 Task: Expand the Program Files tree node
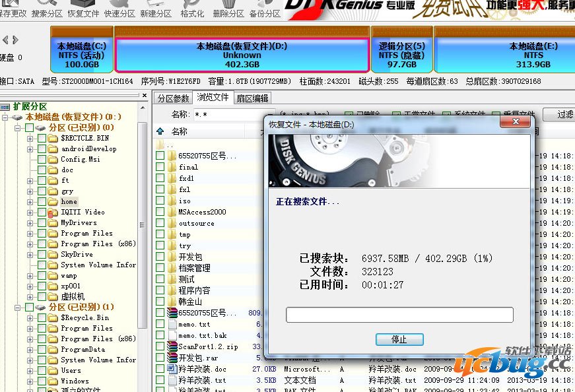pyautogui.click(x=30, y=233)
